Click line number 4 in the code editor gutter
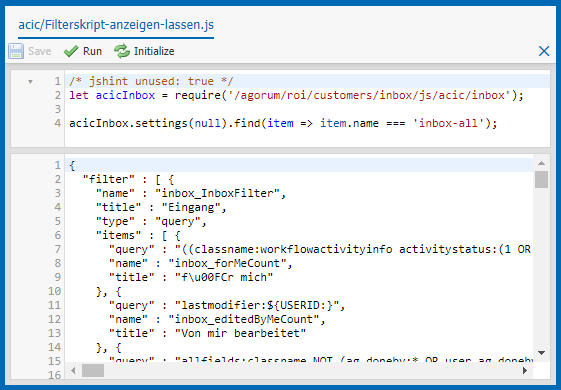 [x=57, y=123]
